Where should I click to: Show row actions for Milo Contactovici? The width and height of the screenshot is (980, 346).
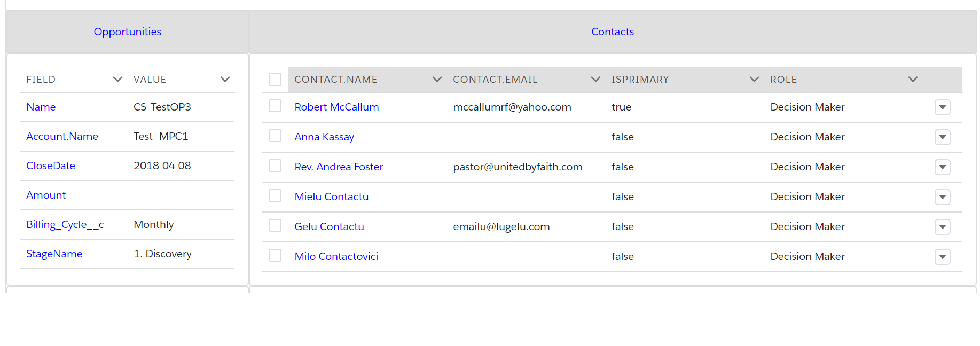tap(943, 257)
